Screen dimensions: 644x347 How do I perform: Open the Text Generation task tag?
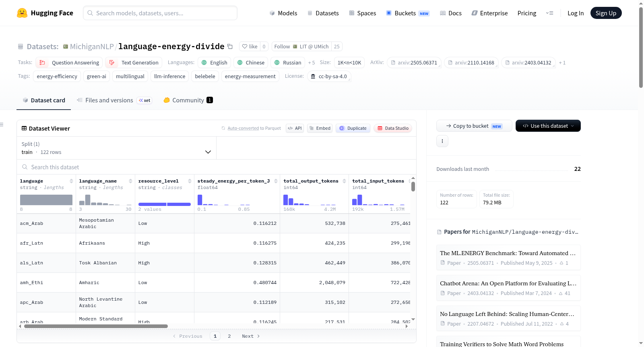[134, 62]
